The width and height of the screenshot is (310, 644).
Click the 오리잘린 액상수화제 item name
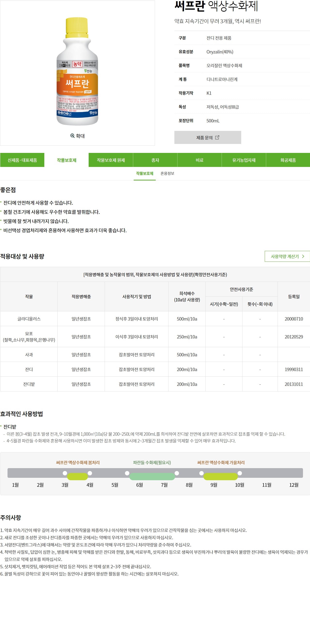click(224, 66)
